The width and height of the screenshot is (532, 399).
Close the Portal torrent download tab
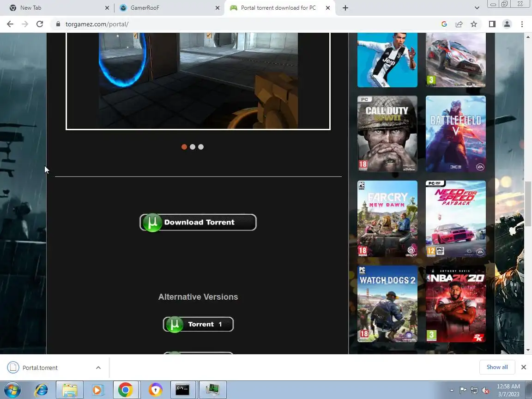pyautogui.click(x=328, y=8)
